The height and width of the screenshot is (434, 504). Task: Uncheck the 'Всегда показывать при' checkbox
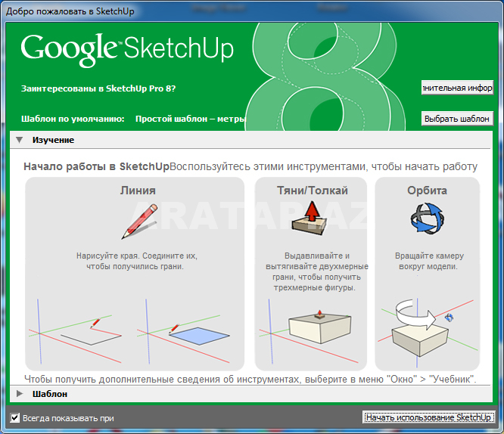(x=15, y=417)
